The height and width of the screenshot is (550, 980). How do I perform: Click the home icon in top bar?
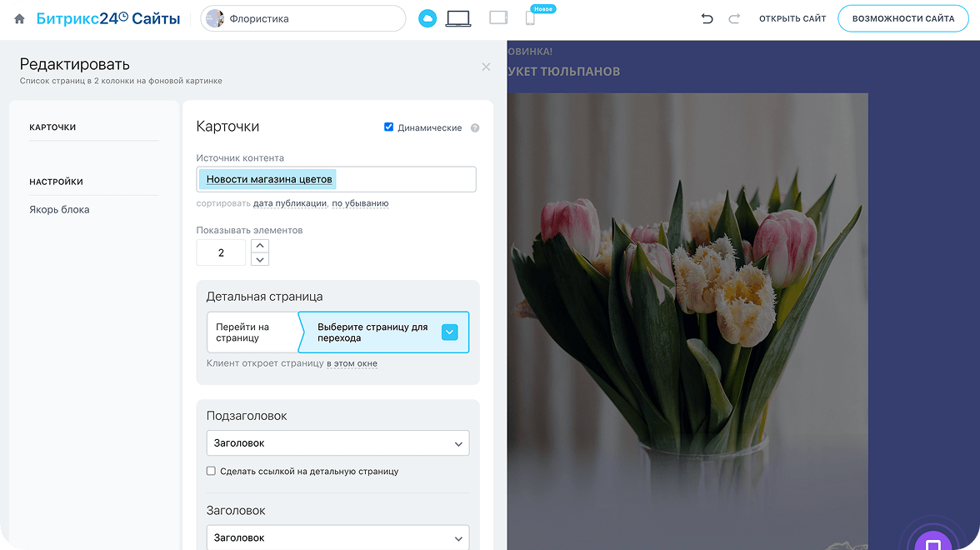coord(19,18)
